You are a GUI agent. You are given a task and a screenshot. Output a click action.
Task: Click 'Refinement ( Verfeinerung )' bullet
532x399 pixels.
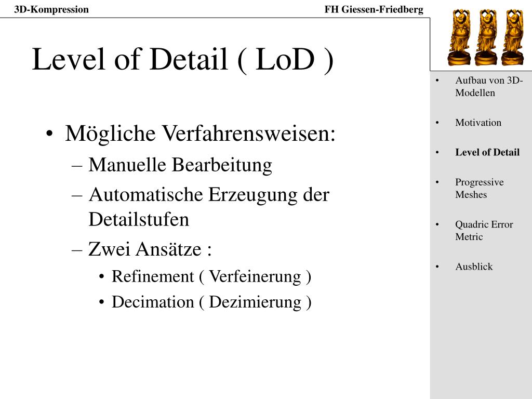pos(211,276)
